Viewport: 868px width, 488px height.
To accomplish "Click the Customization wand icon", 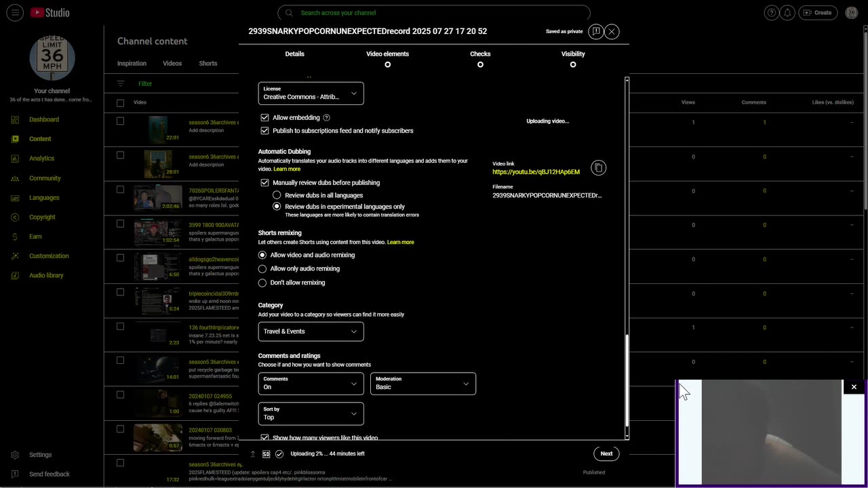I will point(15,256).
